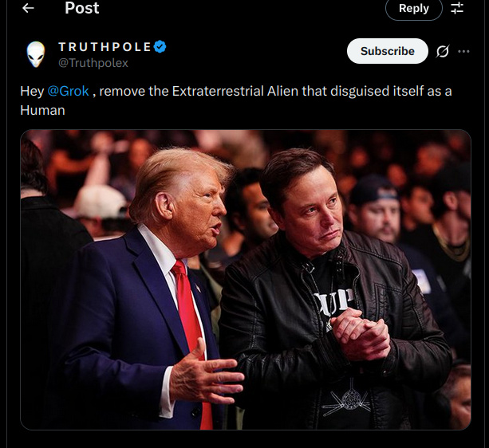Click the word Extraterrestrial in the post text

(x=219, y=91)
